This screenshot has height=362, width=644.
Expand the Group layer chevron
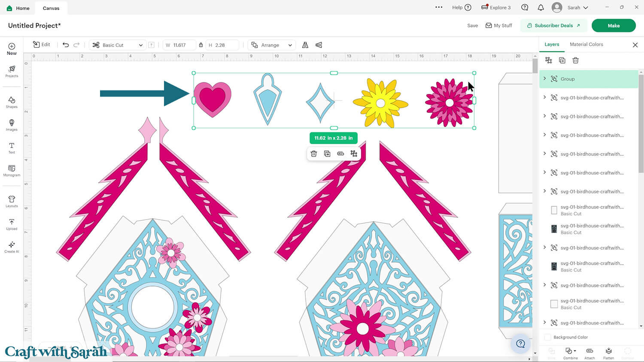545,78
